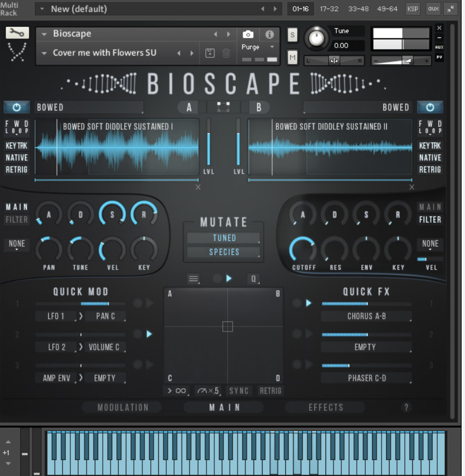Adjust the layer A LVL slider

(x=209, y=142)
